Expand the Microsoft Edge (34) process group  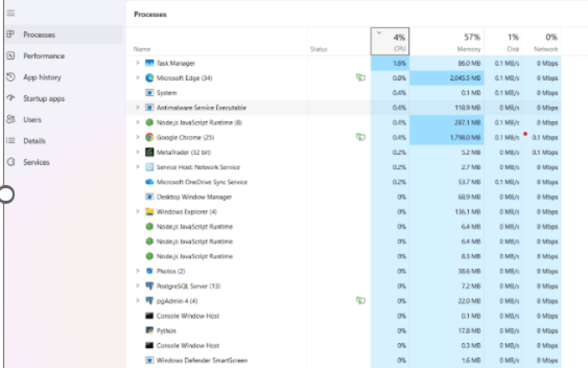[x=138, y=78]
